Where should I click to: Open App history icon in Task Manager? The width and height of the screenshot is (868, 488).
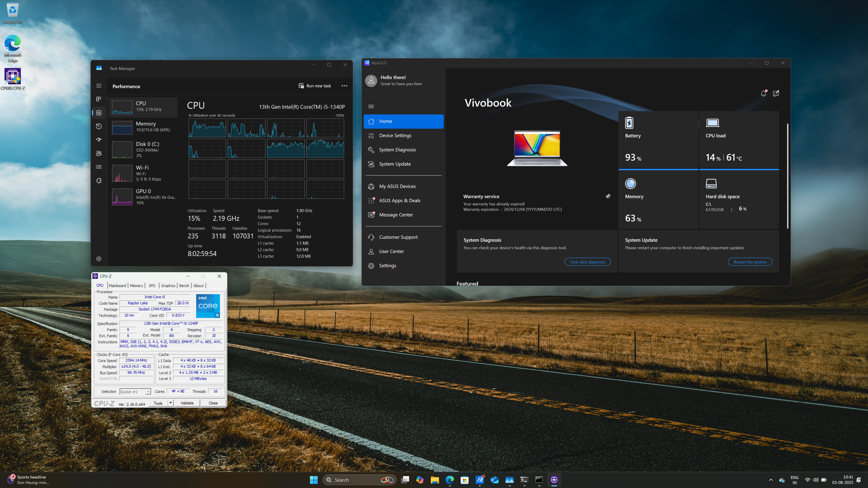click(99, 126)
